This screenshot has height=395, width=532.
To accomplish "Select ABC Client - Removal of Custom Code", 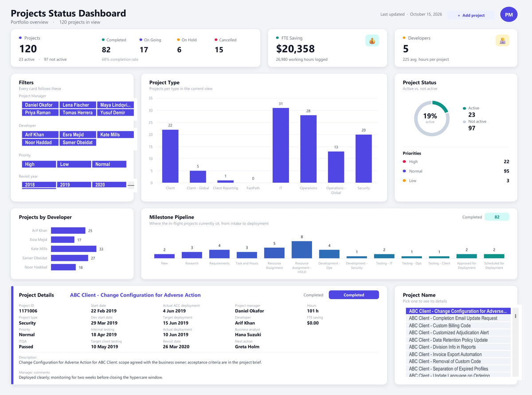I will pos(458,361).
